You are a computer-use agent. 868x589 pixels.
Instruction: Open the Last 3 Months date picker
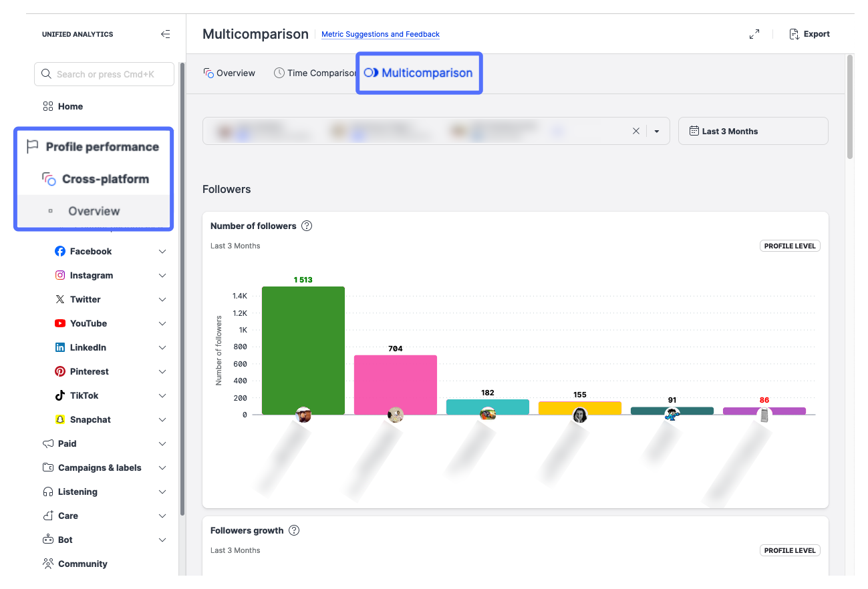tap(752, 131)
